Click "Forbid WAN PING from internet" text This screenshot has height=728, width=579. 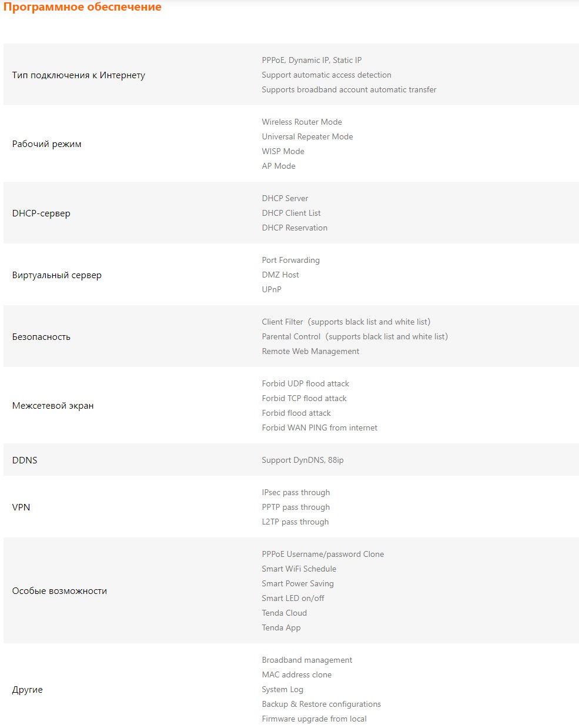[319, 428]
